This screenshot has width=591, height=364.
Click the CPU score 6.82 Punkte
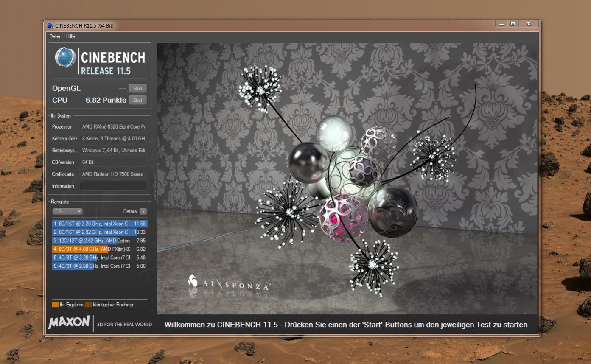(106, 100)
